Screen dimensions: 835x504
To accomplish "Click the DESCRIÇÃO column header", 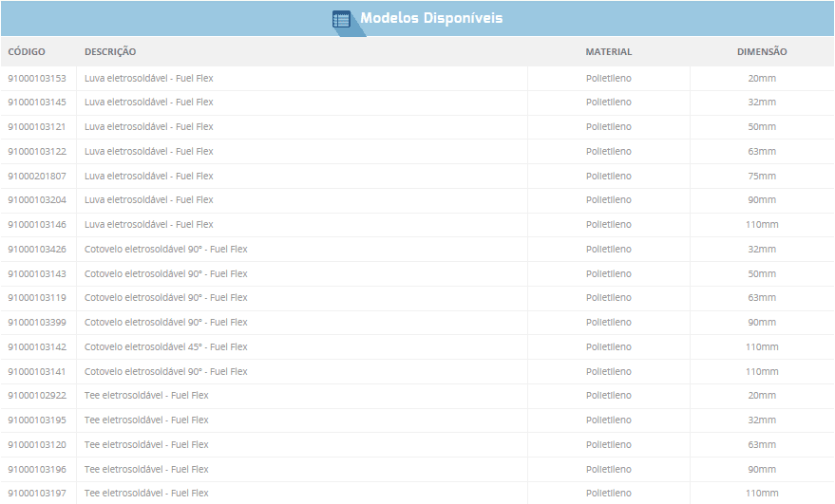I will [110, 52].
